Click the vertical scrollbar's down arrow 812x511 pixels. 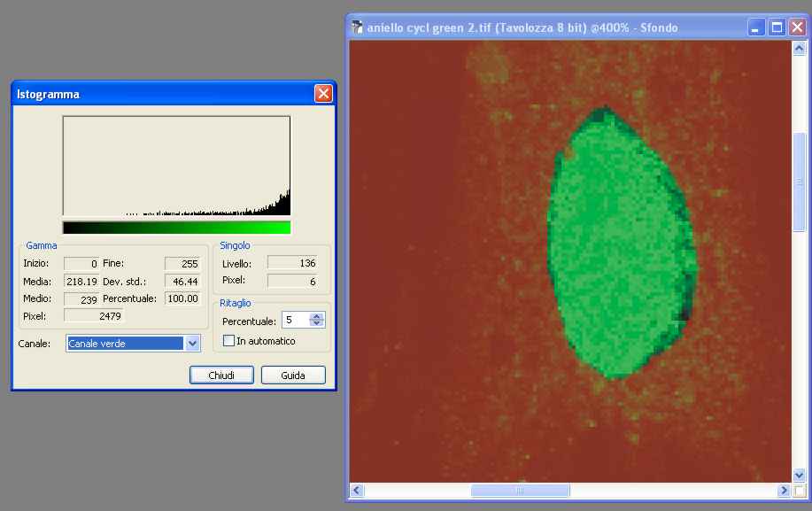coord(799,476)
